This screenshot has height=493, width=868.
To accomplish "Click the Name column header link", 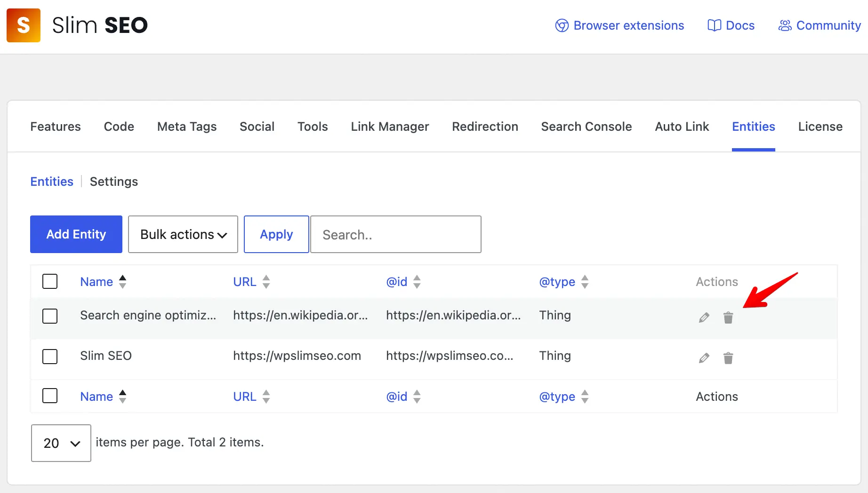I will (x=96, y=282).
